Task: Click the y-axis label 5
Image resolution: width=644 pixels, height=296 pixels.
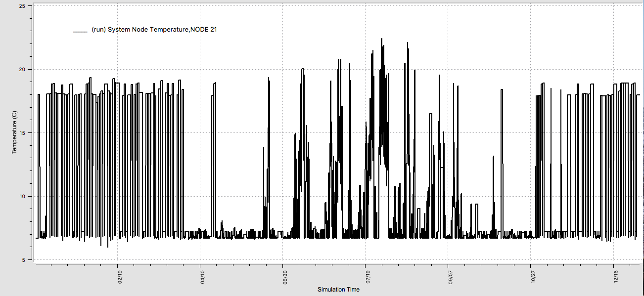Action: click(24, 260)
